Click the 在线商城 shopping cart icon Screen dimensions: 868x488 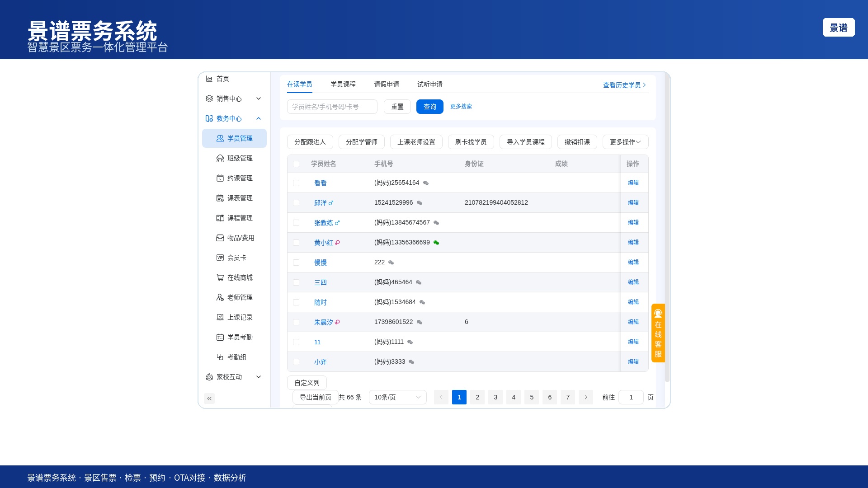[220, 277]
